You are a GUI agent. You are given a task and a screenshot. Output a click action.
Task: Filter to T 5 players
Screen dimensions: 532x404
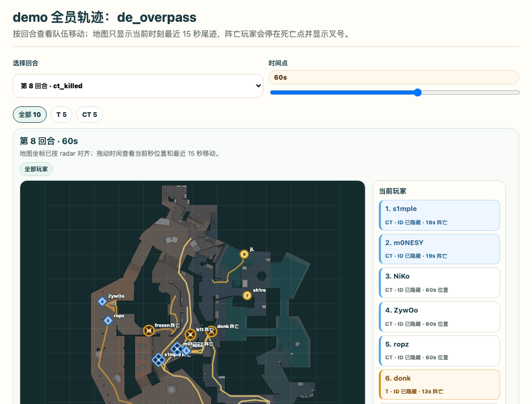[x=61, y=115]
